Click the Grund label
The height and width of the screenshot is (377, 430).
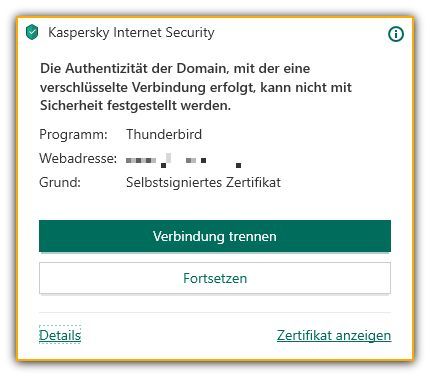coord(60,182)
